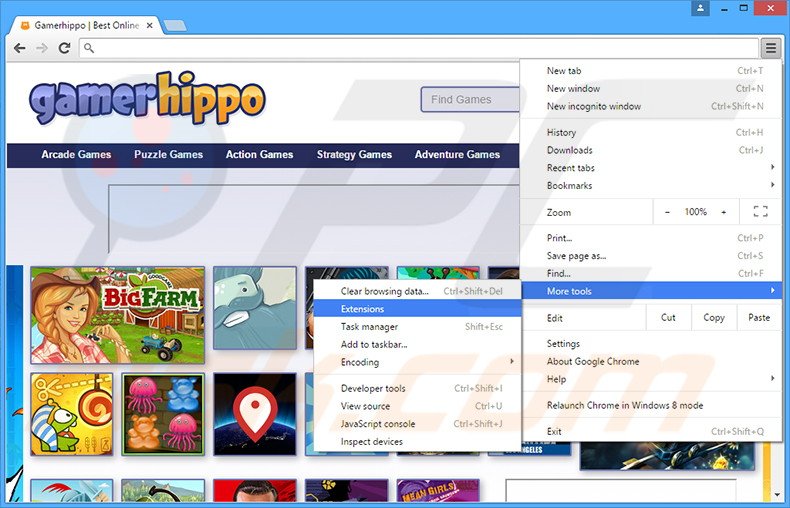The image size is (790, 508).
Task: Open Arcade Games category
Action: [x=76, y=155]
